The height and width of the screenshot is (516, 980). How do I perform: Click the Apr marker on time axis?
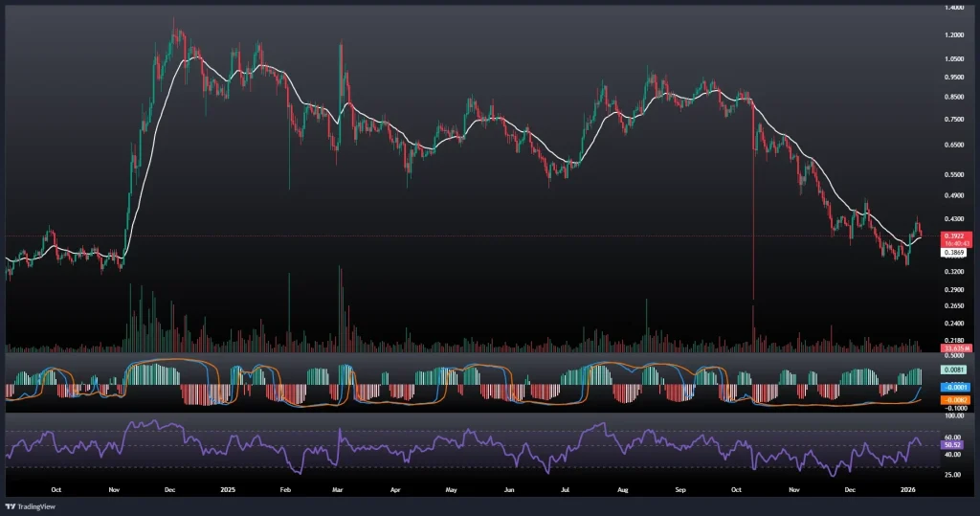(x=394, y=487)
